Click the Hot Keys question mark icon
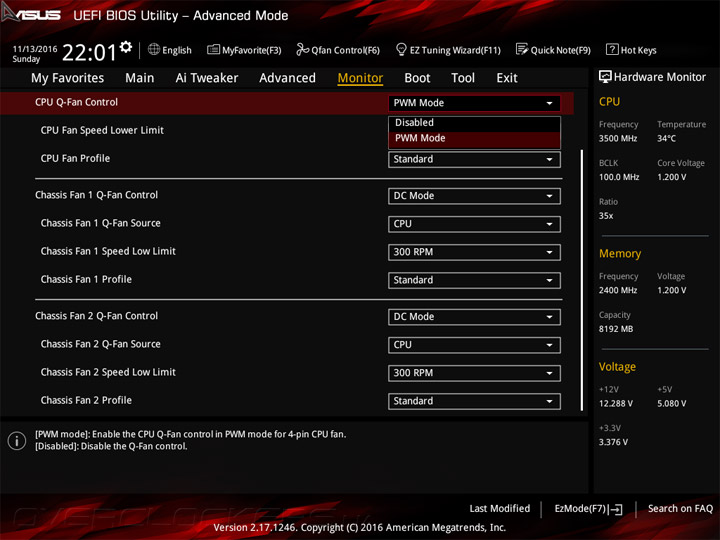 coord(612,49)
